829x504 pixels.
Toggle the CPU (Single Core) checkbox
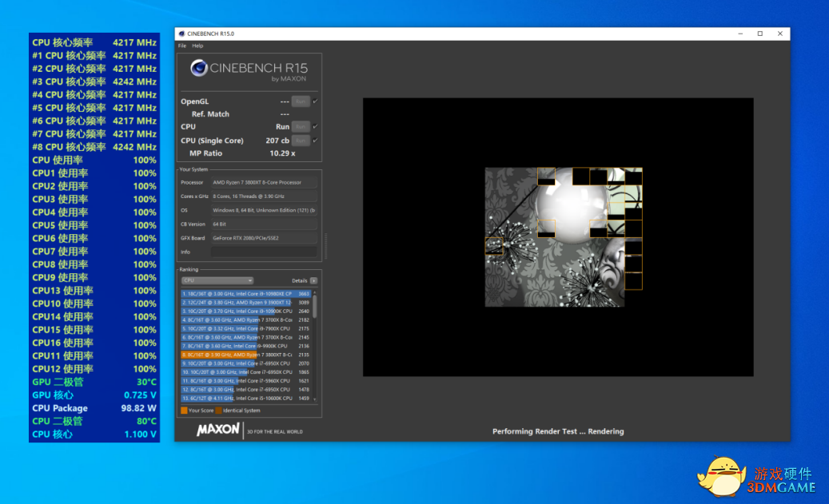[x=315, y=141]
